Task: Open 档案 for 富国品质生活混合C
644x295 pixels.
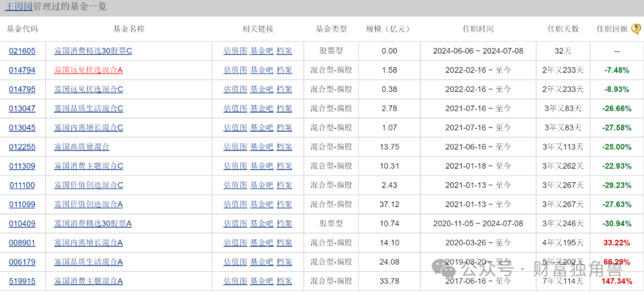Action: [x=284, y=108]
